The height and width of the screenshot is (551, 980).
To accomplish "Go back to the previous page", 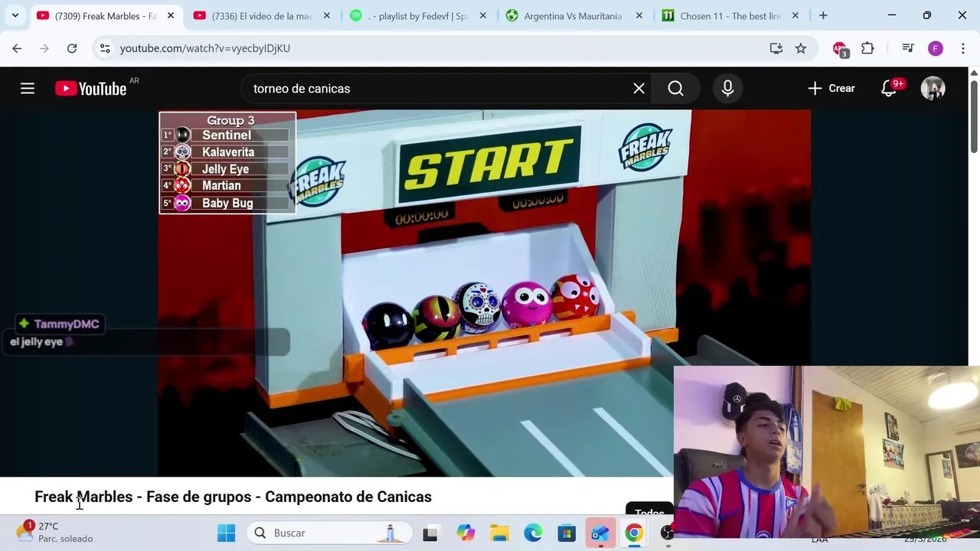I will pyautogui.click(x=17, y=48).
